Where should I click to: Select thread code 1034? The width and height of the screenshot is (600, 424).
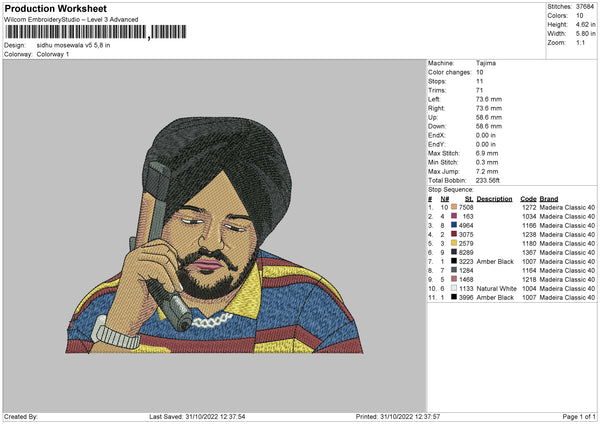click(x=529, y=217)
